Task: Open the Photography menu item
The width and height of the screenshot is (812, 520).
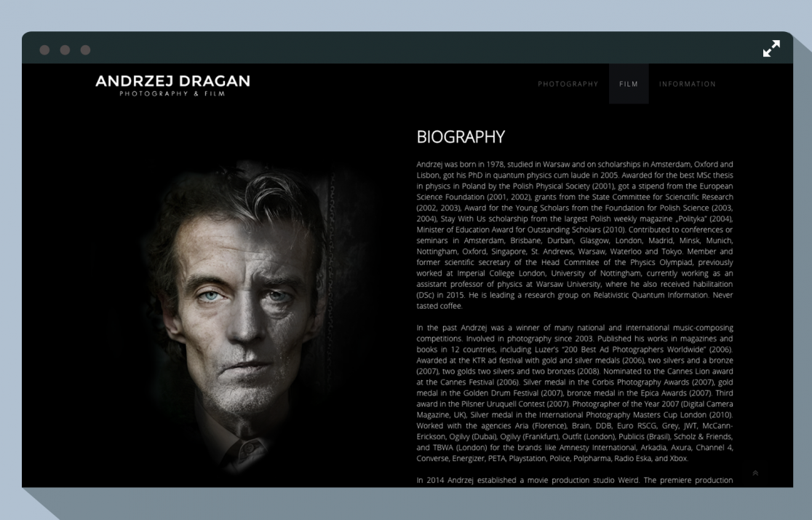Action: point(568,84)
